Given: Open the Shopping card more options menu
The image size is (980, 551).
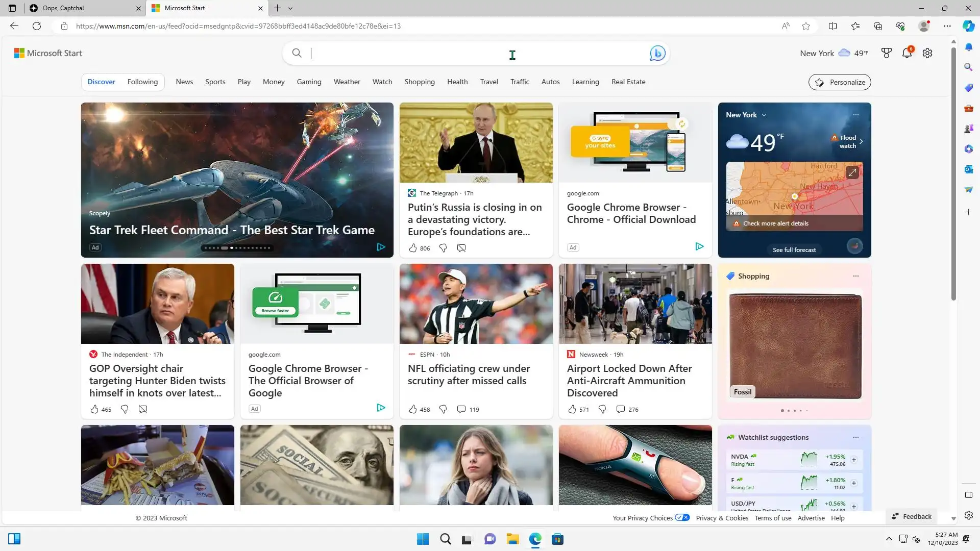Looking at the screenshot, I should point(856,276).
